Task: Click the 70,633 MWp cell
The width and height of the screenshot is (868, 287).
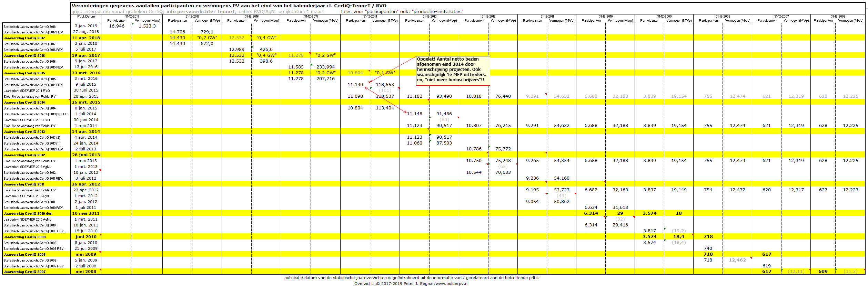Action: (503, 172)
